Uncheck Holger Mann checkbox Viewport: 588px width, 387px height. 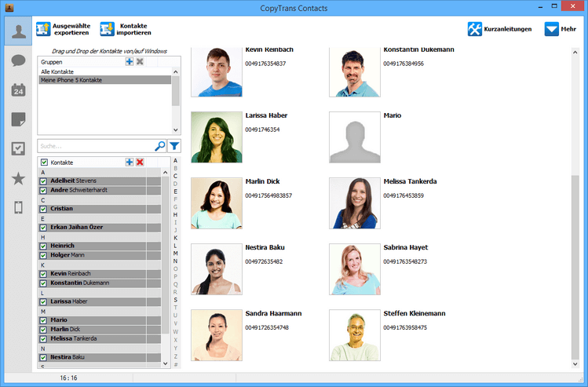43,255
